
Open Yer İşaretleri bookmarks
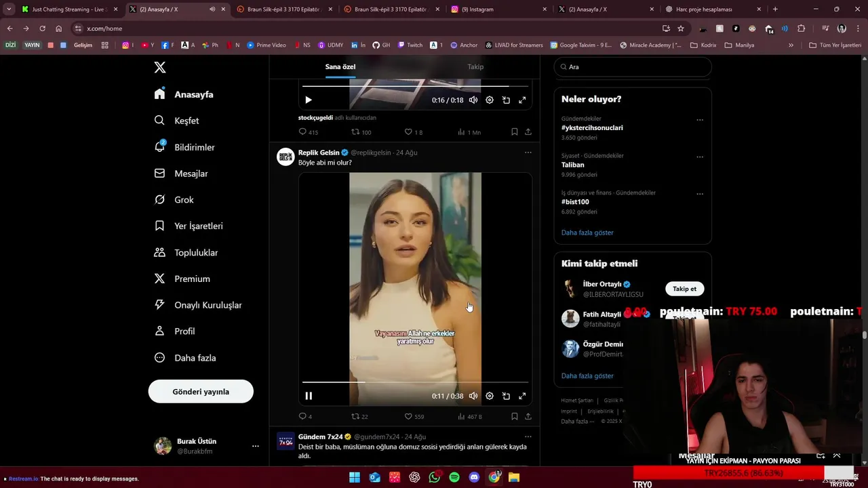[189, 226]
